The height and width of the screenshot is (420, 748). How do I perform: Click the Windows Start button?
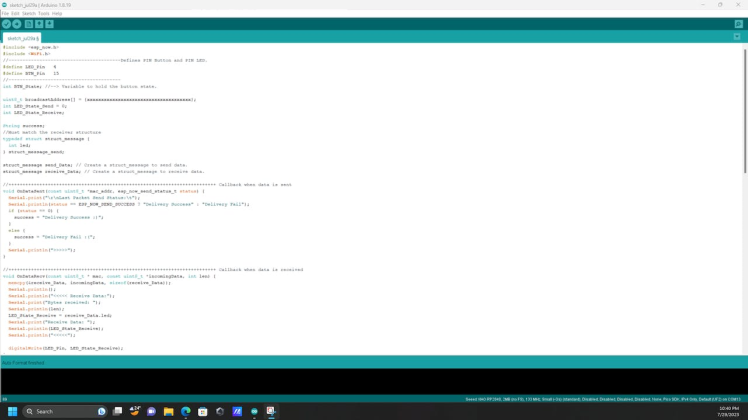(x=12, y=411)
